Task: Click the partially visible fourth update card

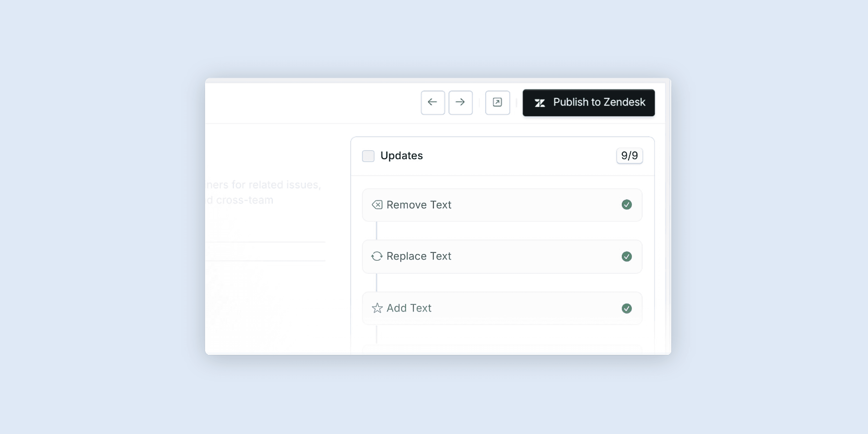Action: [502, 349]
